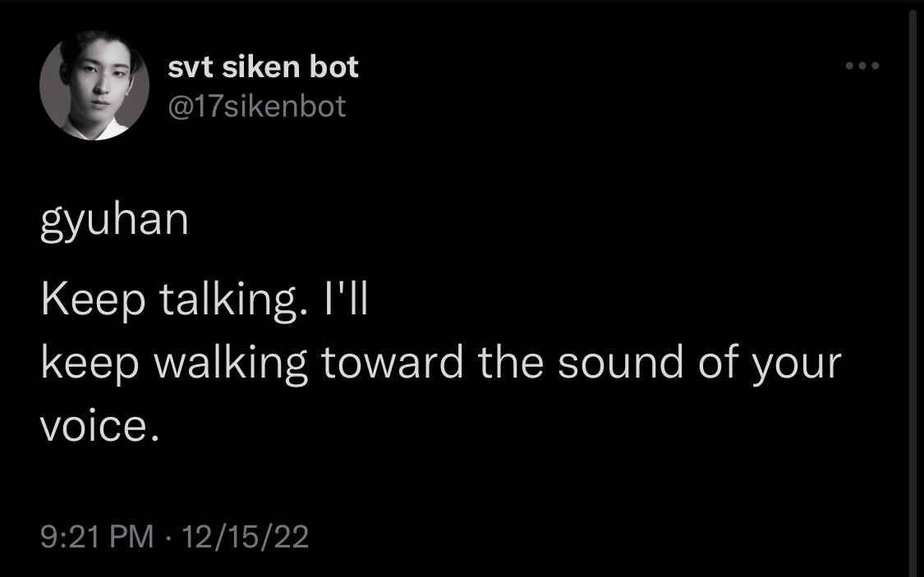Click the word "voice." ending the tweet
The image size is (924, 577).
tap(99, 426)
